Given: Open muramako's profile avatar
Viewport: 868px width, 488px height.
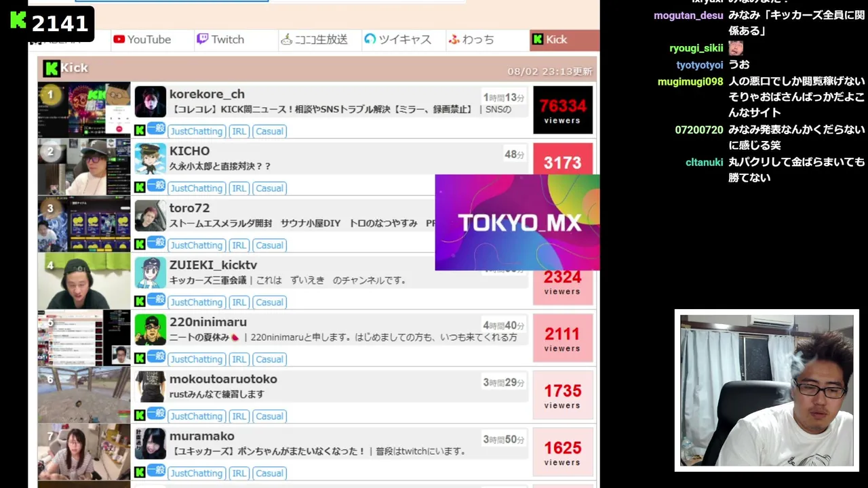Looking at the screenshot, I should coord(151,443).
